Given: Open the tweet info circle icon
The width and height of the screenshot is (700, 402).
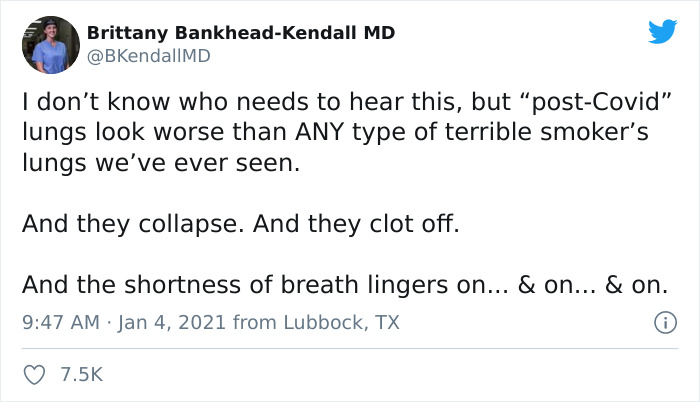Looking at the screenshot, I should (x=662, y=323).
